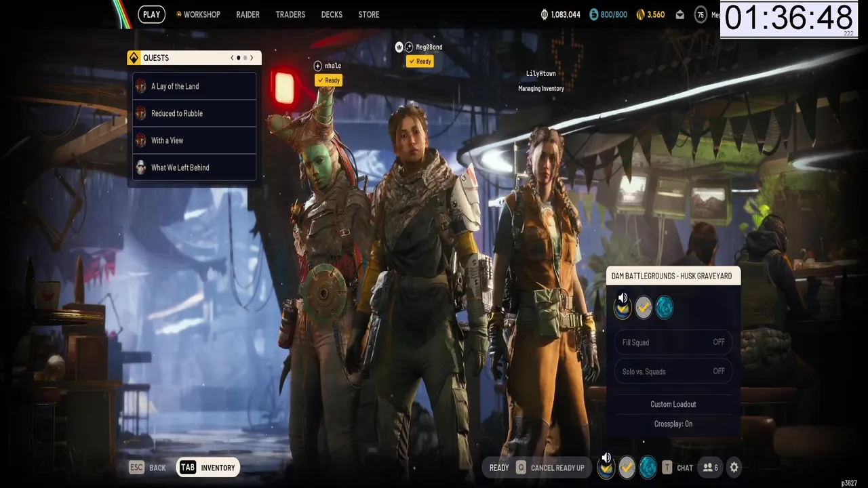Image resolution: width=868 pixels, height=488 pixels.
Task: Click the quest giver portrait for Reduced to Rubble
Action: point(140,113)
